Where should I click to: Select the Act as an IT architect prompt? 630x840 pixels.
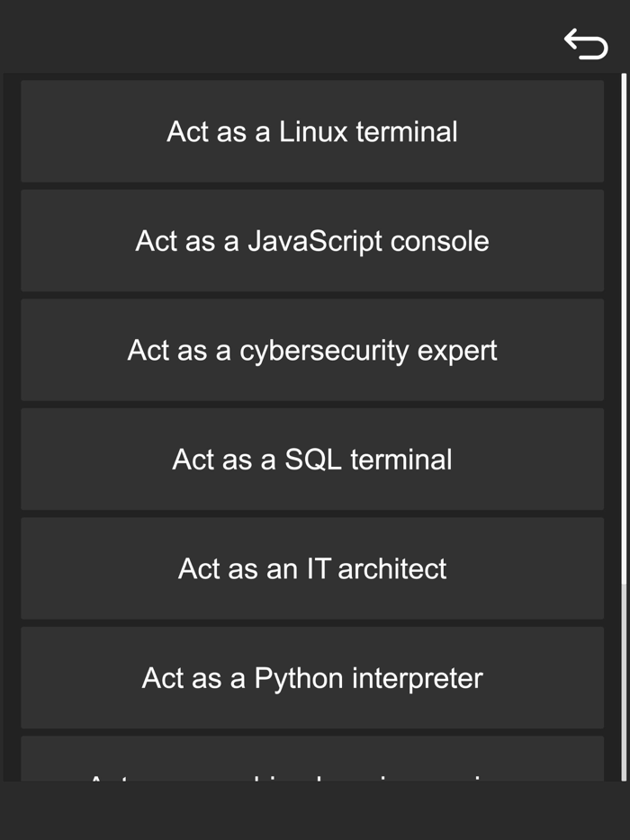[x=312, y=568]
